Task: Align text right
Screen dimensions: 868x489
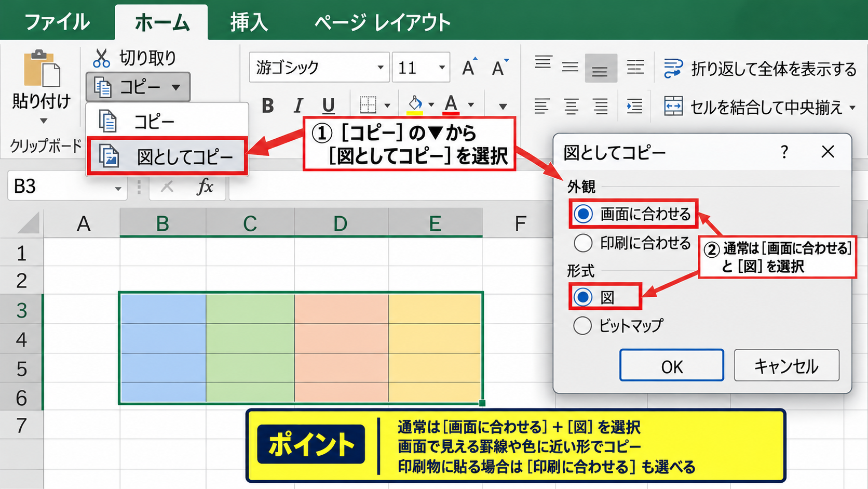Action: (601, 107)
